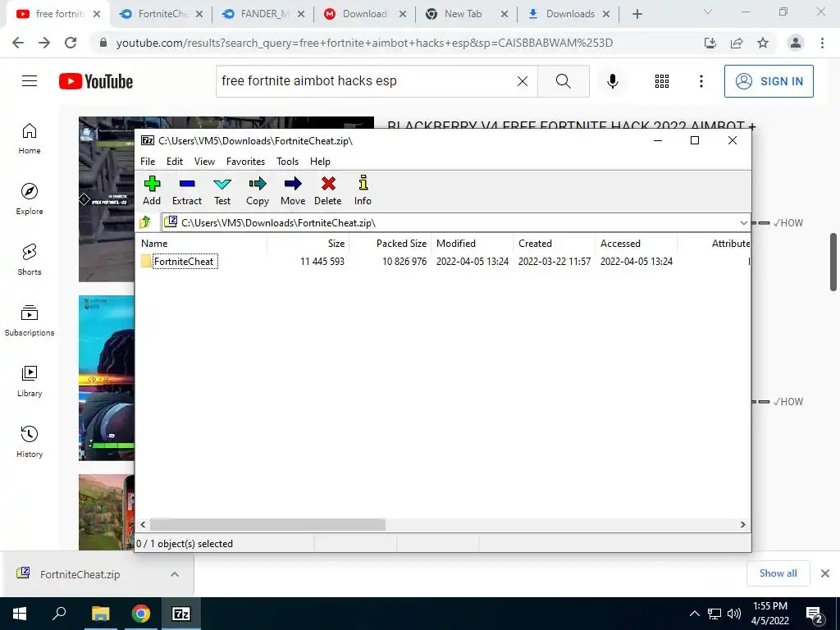Share this page via address bar icon
840x630 pixels.
pos(737,43)
